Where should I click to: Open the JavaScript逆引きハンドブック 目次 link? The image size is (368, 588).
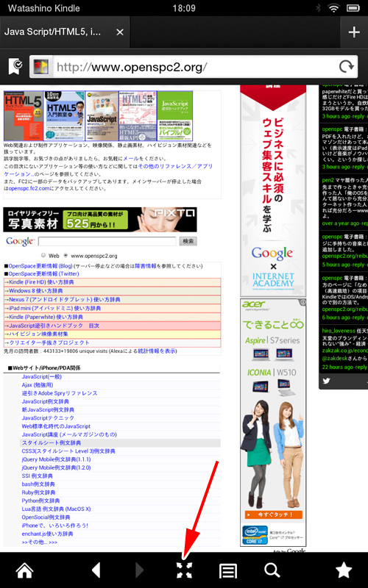54,326
